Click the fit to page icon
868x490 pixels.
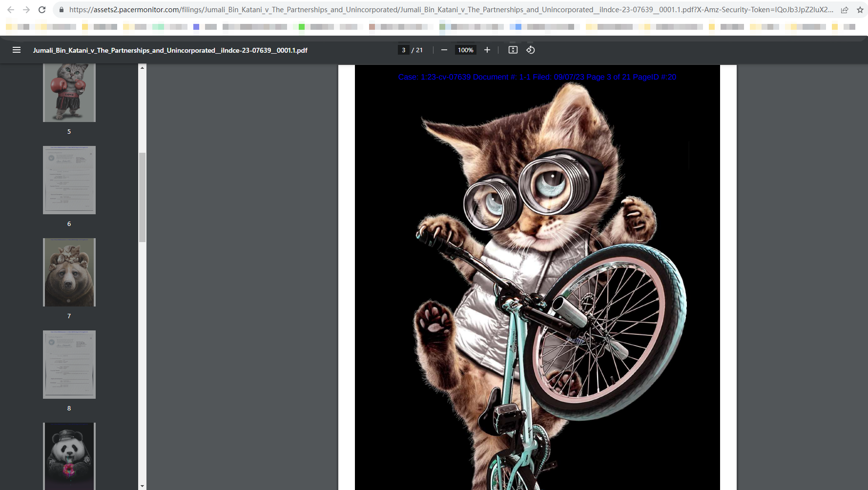pyautogui.click(x=513, y=50)
